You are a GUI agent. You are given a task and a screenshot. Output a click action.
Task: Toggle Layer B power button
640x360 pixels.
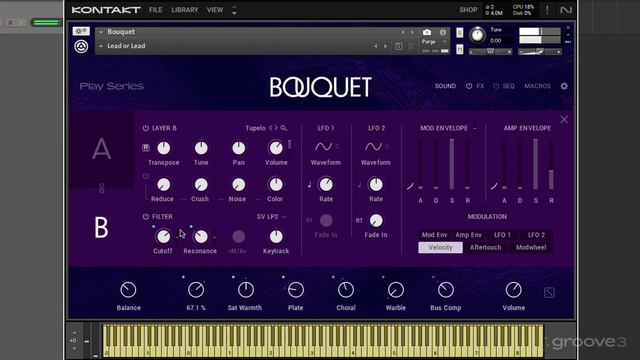tap(146, 128)
